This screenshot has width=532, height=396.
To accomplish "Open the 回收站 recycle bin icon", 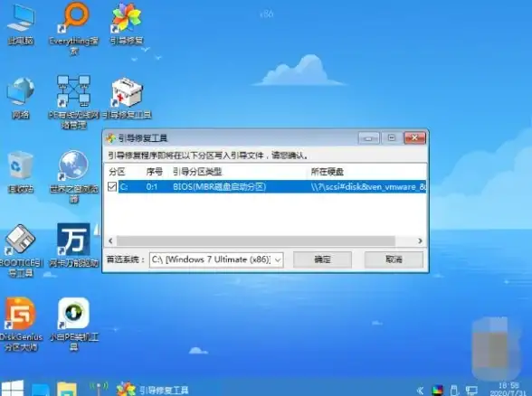I will point(20,172).
